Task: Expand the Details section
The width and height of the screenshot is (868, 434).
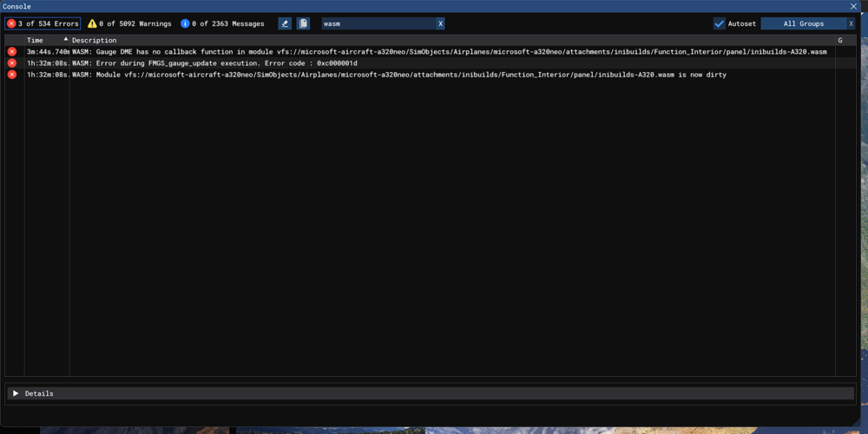Action: coord(431,393)
